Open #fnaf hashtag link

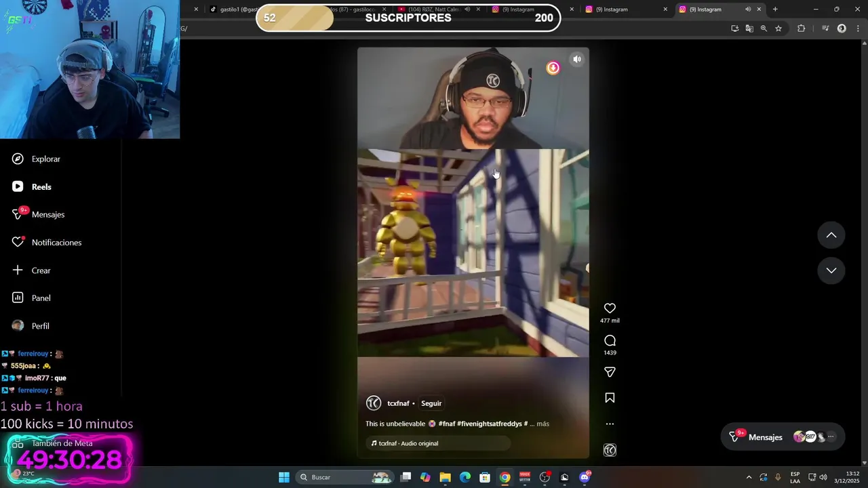point(446,424)
